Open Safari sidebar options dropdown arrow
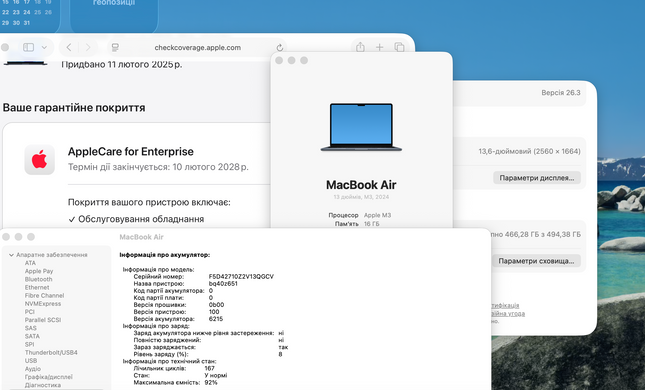 44,47
